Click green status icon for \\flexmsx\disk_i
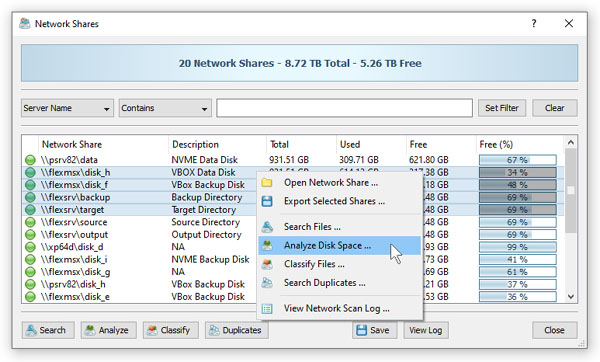Image resolution: width=600 pixels, height=362 pixels. (30, 259)
